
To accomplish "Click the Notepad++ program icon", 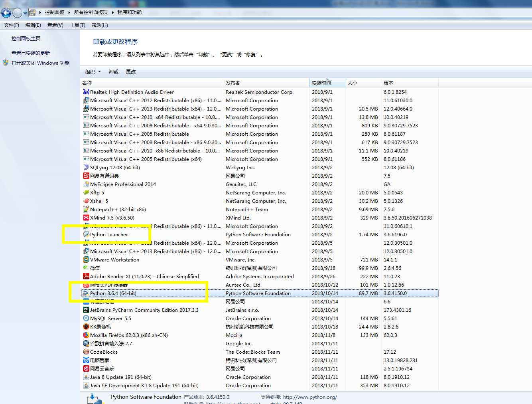I will pos(86,209).
